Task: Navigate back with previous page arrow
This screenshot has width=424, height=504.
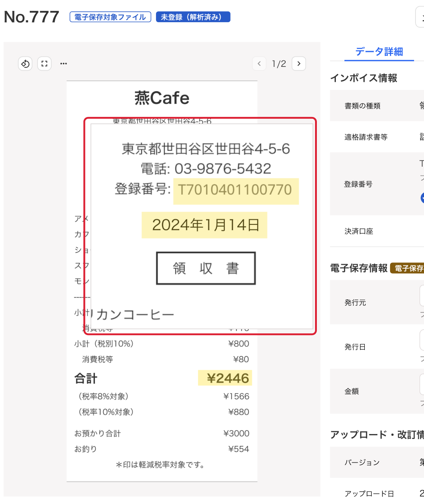Action: [x=259, y=63]
